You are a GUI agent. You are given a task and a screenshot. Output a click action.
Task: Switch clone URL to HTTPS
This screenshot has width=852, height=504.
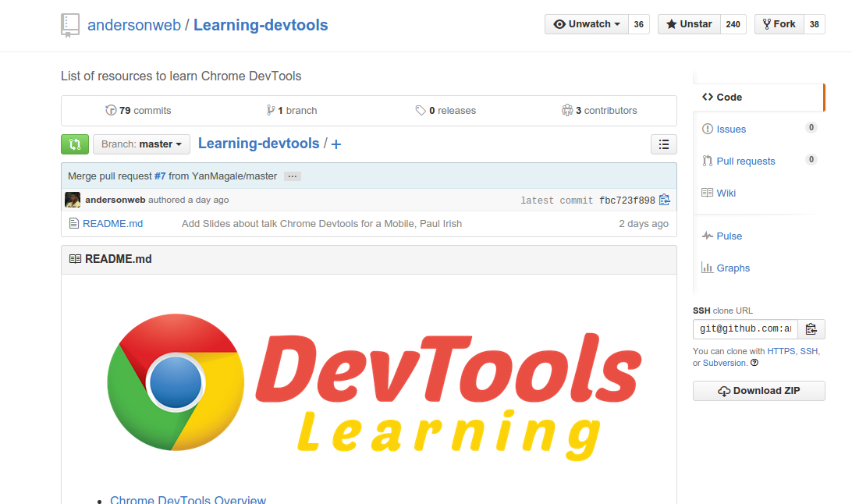[781, 351]
